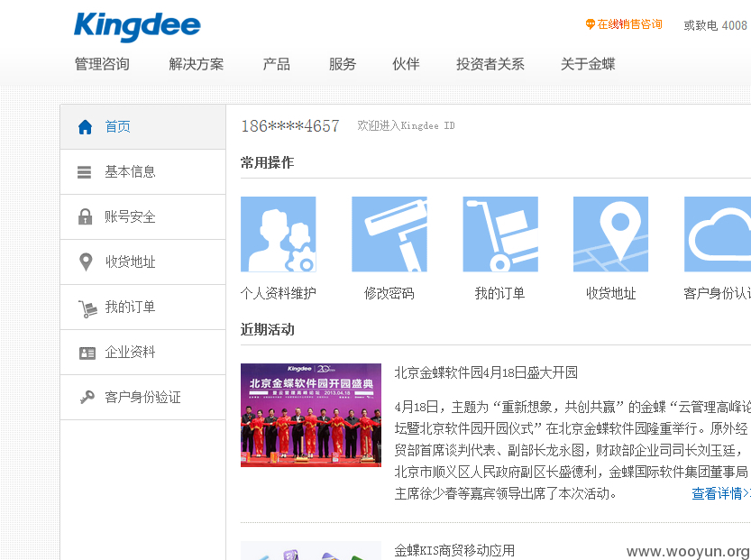Viewport: 751px width, 560px height.
Task: Click the Kingdee logo
Action: (137, 26)
